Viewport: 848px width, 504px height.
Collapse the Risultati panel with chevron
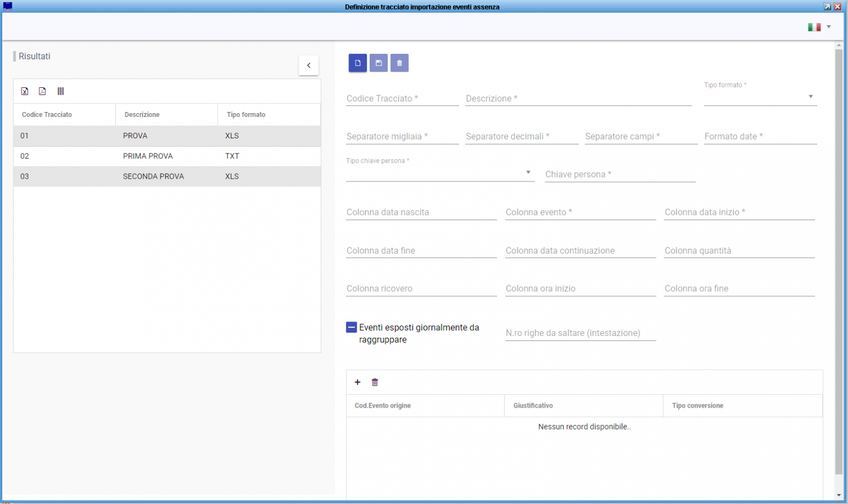309,66
